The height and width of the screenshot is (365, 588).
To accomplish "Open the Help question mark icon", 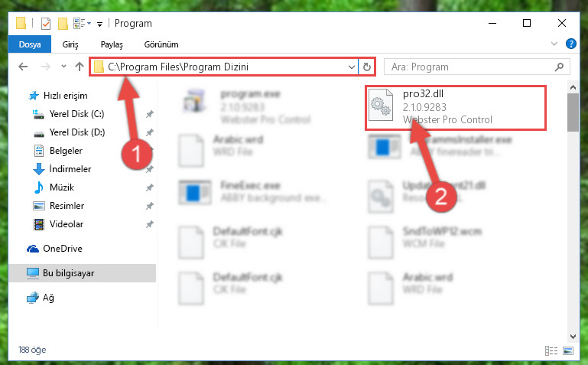I will pos(570,44).
